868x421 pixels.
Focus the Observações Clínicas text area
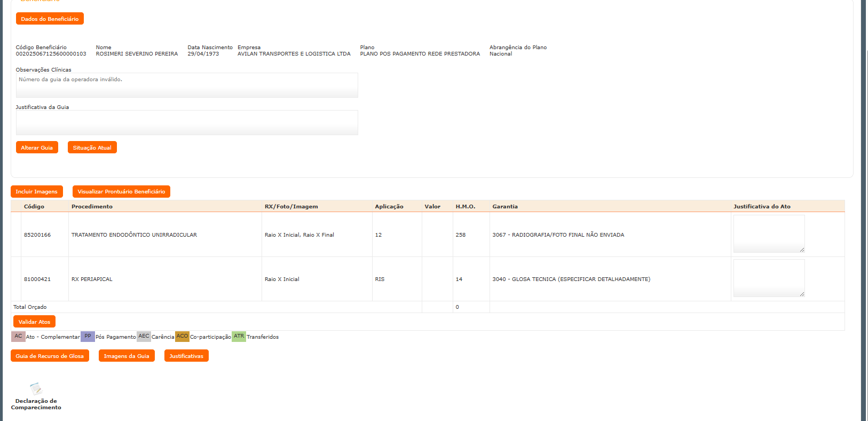pos(187,85)
